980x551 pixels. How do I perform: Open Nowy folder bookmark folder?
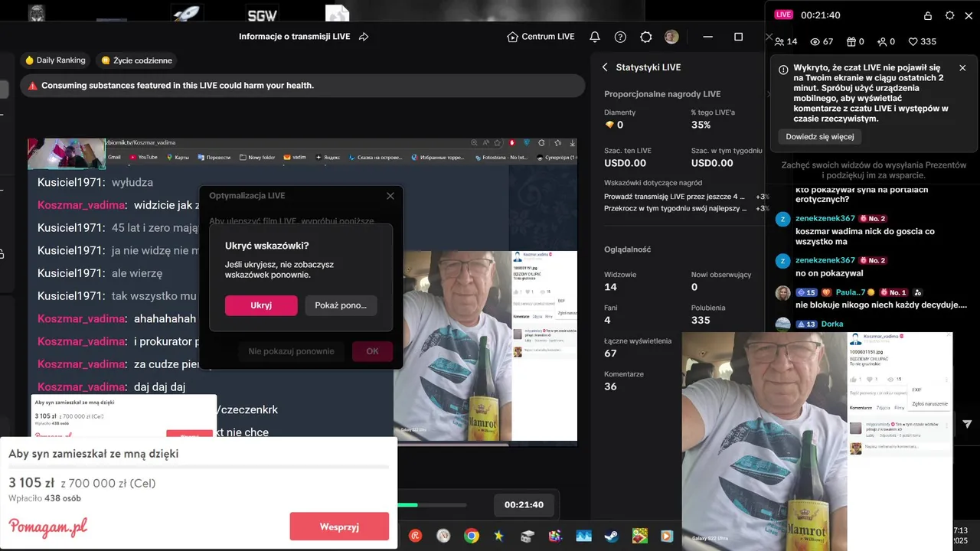(x=257, y=157)
